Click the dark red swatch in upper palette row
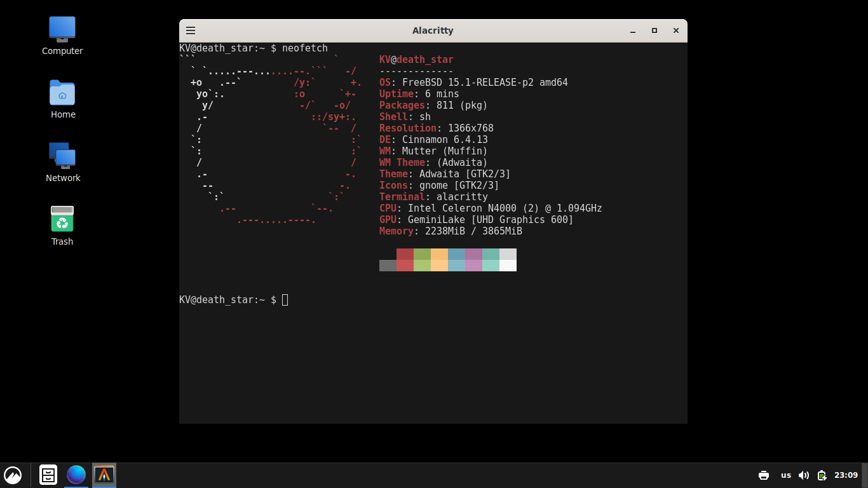This screenshot has width=868, height=488. [405, 254]
